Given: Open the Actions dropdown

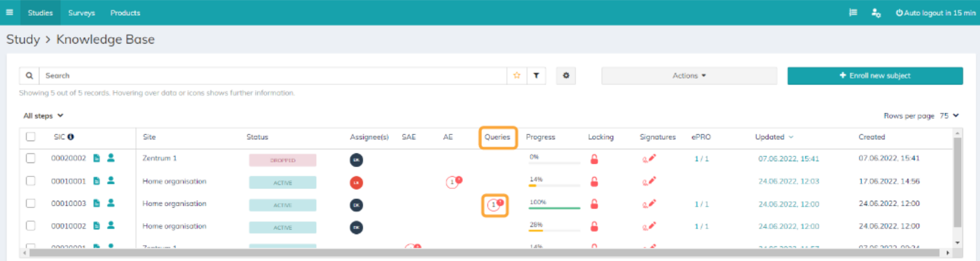Looking at the screenshot, I should point(689,75).
